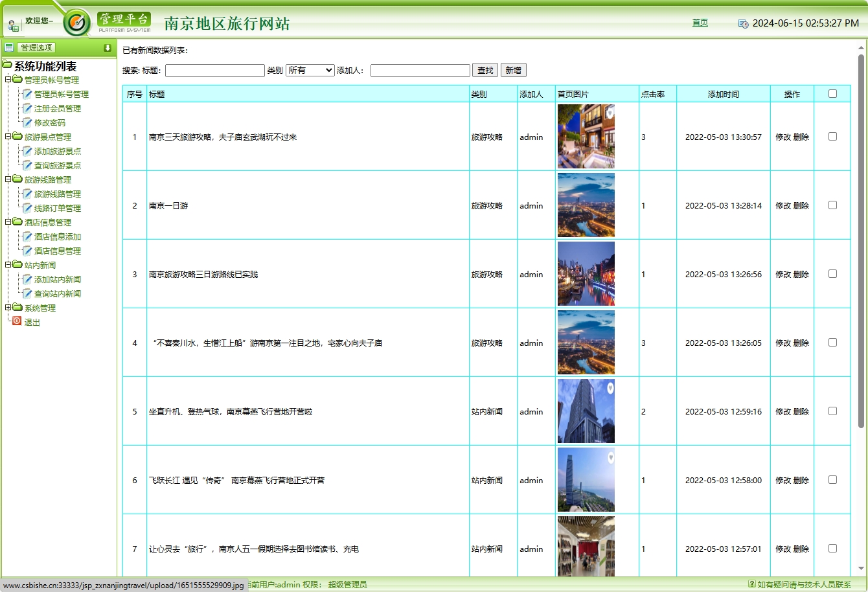The width and height of the screenshot is (868, 592).
Task: Click the folder icon beside 站内新闻
Action: (x=17, y=265)
